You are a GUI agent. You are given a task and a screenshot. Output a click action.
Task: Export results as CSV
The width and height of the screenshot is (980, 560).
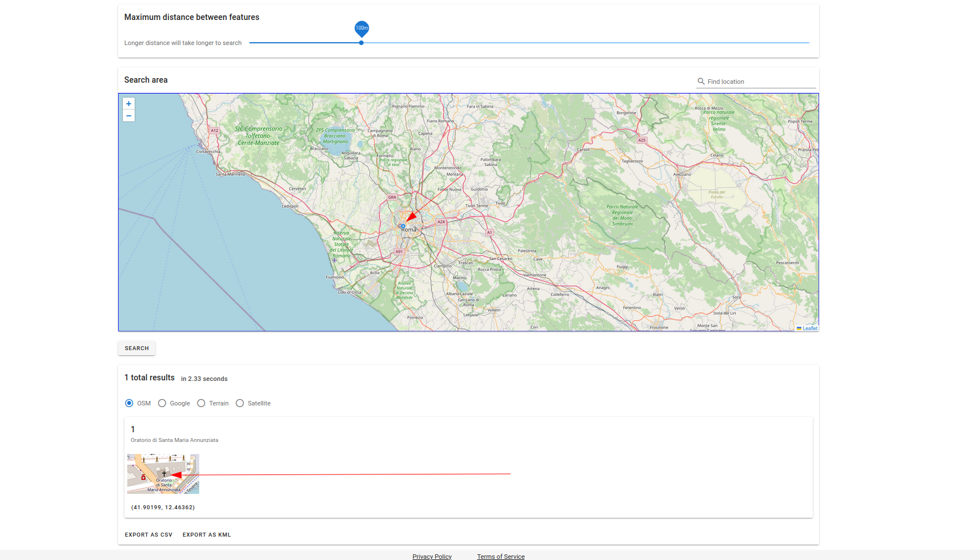click(148, 535)
